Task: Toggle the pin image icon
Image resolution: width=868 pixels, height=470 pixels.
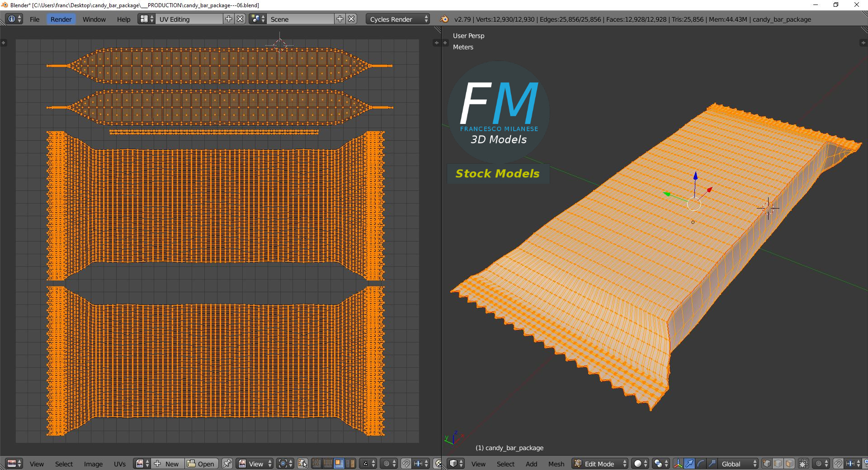Action: tap(227, 464)
